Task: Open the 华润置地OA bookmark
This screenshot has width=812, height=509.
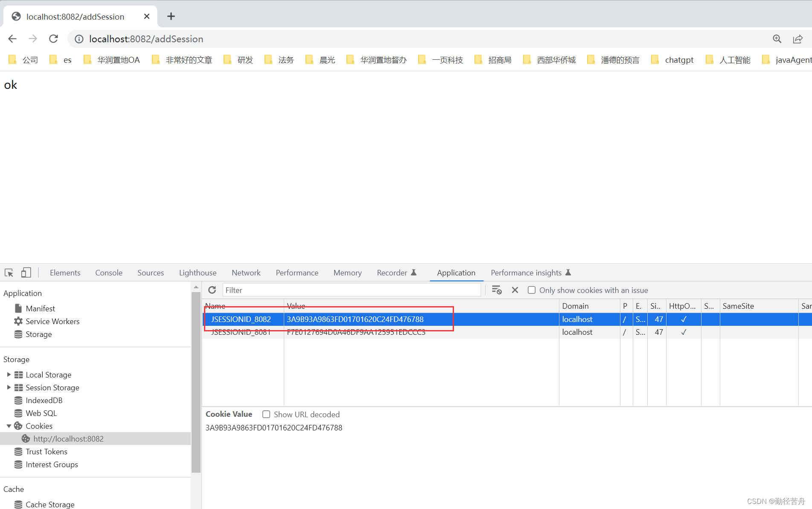Action: [112, 60]
